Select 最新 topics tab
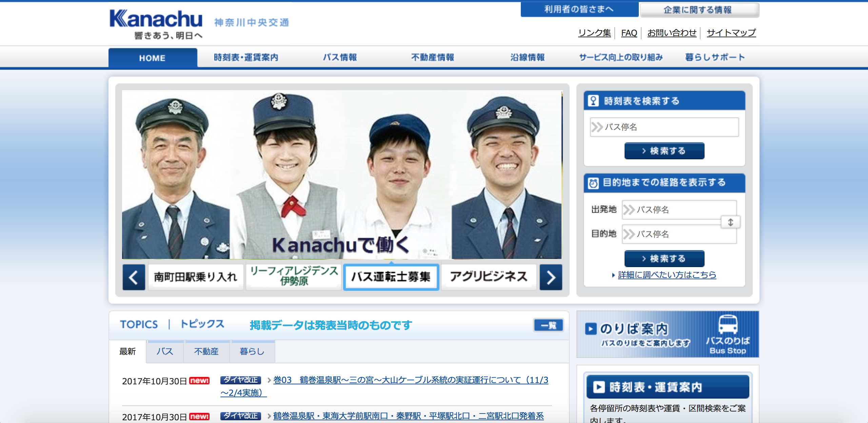The height and width of the screenshot is (423, 868). point(127,351)
